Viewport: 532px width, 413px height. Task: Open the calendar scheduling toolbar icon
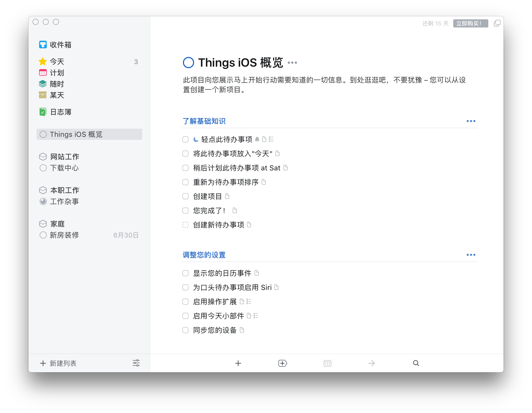327,363
